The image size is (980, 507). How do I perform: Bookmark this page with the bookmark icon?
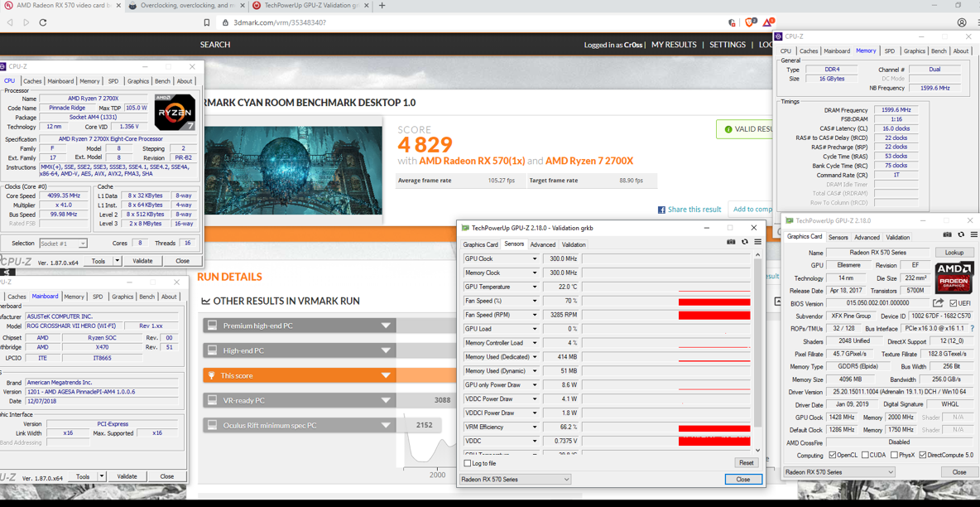[207, 22]
